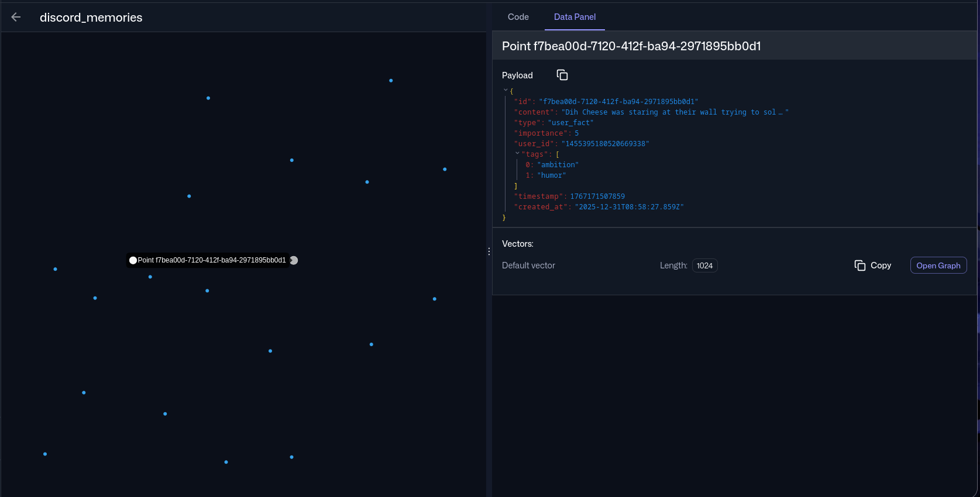Collapse the root payload JSON object

coord(506,91)
